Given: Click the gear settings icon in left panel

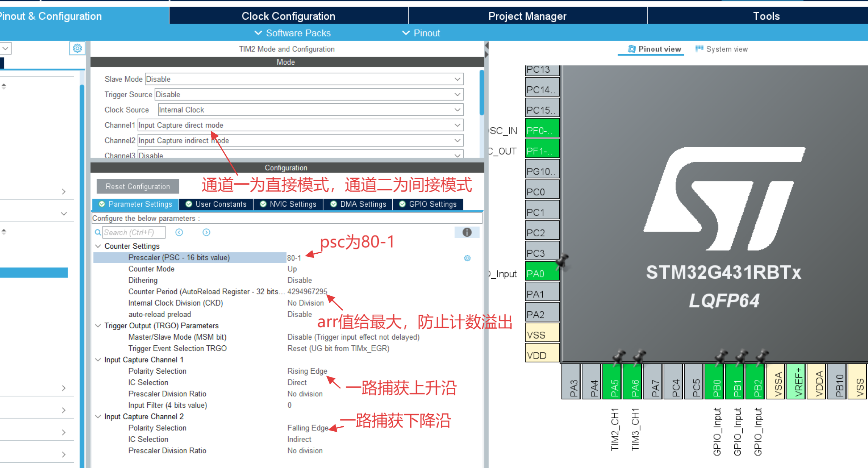Looking at the screenshot, I should [77, 48].
